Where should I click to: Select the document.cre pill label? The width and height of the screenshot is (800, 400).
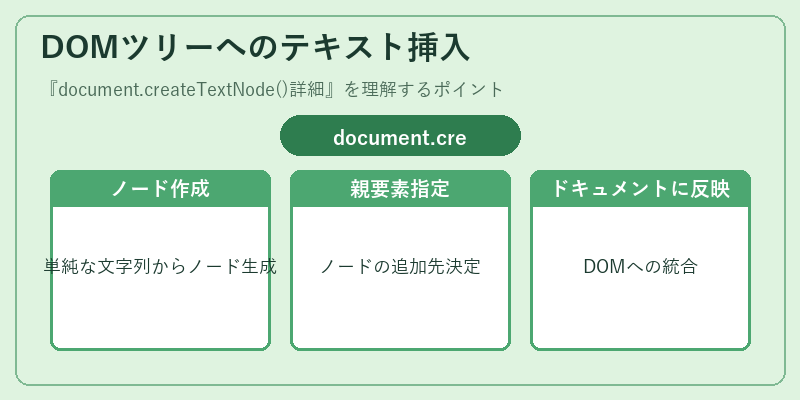click(400, 136)
